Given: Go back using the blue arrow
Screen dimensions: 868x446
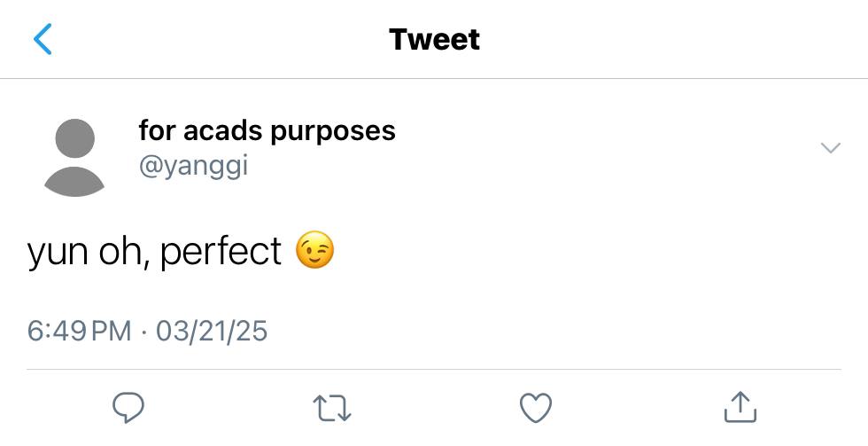Looking at the screenshot, I should (43, 39).
